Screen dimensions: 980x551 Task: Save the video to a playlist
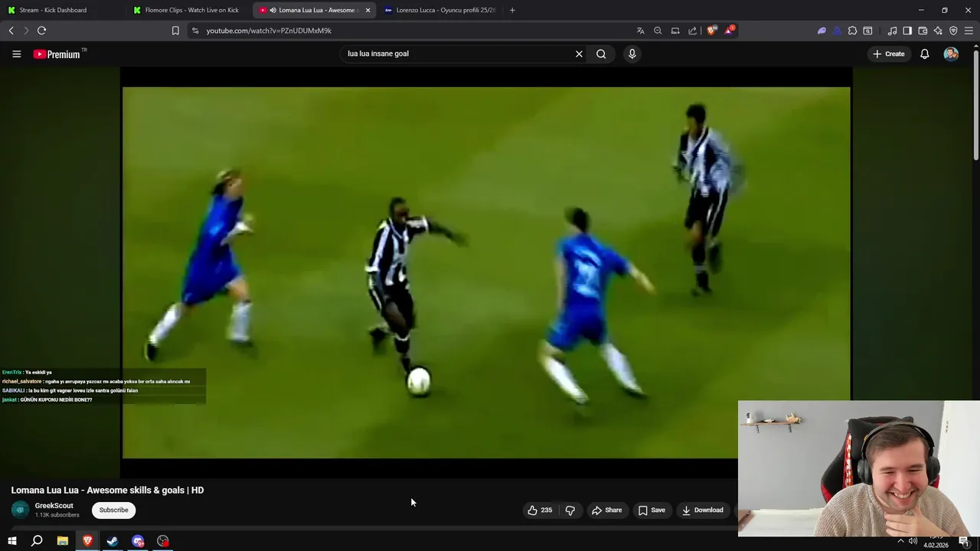tap(652, 510)
